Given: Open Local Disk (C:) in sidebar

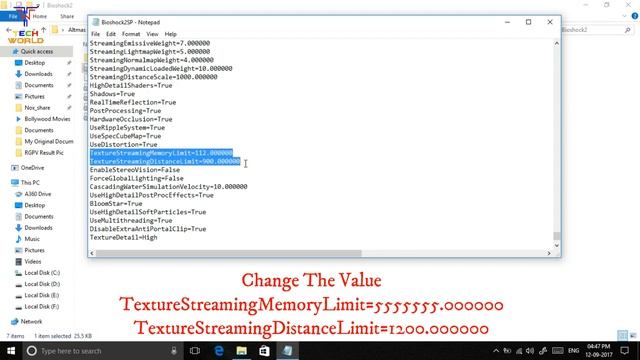Looking at the screenshot, I should 42,273.
